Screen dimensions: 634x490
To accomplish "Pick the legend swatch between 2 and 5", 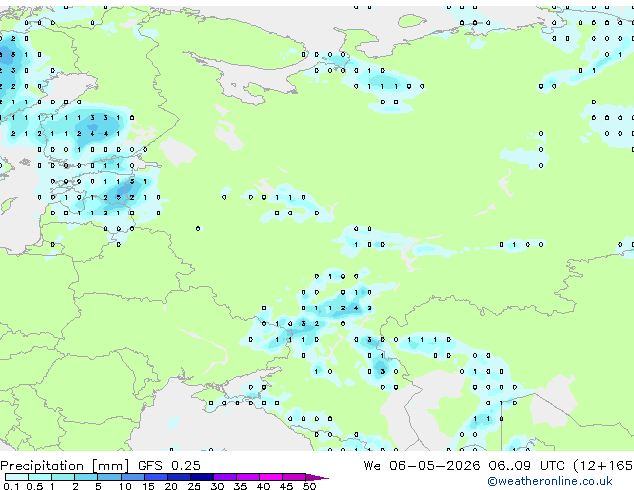I will 86,477.
